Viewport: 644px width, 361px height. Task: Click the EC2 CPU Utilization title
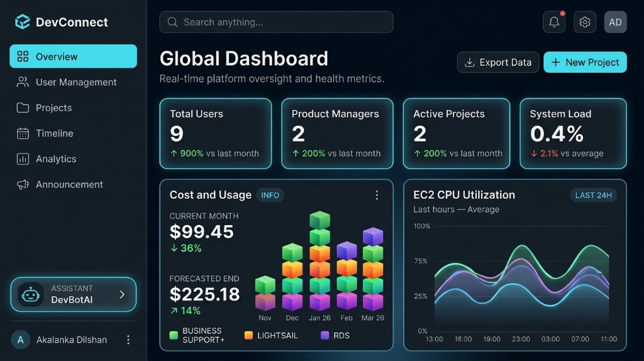tap(464, 195)
